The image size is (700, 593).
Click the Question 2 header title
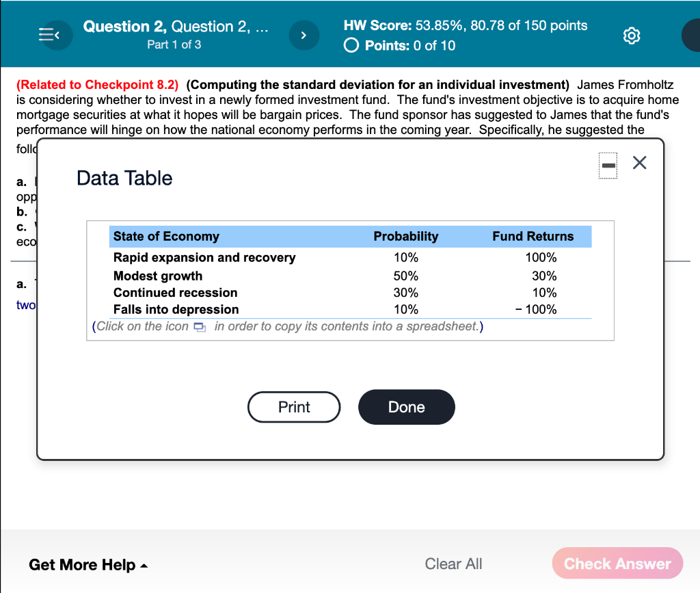click(174, 27)
